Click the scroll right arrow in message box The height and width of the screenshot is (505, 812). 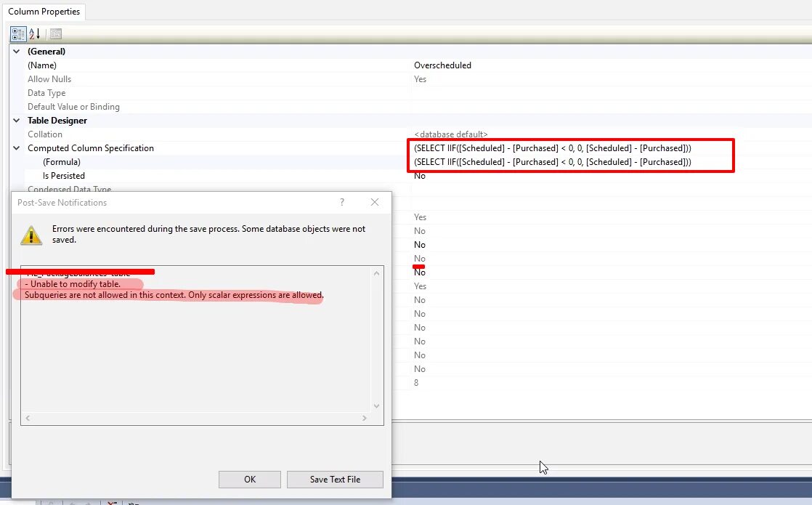(364, 418)
